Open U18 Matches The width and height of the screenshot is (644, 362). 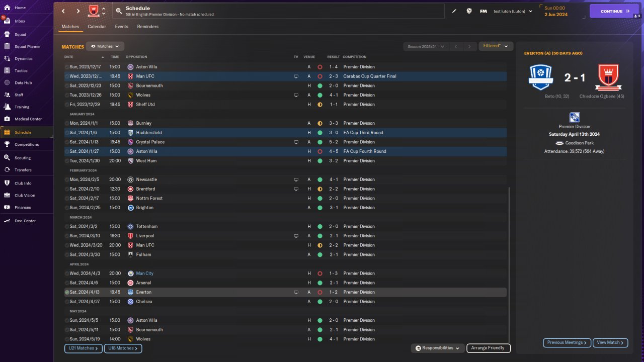pyautogui.click(x=123, y=348)
